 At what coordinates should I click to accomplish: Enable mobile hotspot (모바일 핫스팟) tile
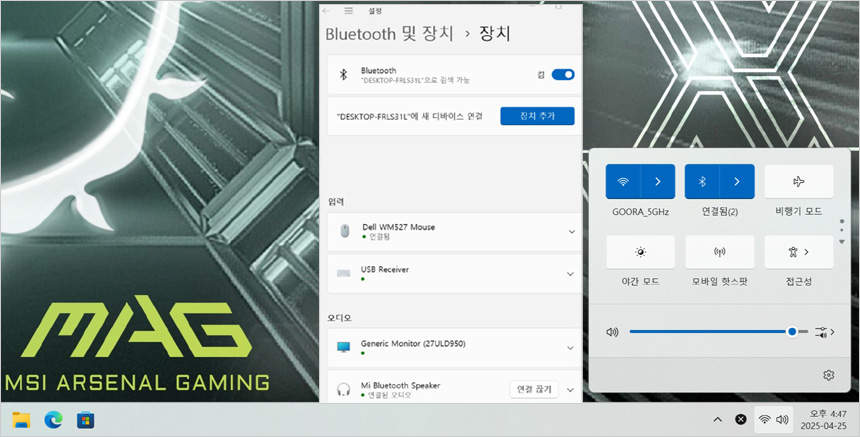719,252
